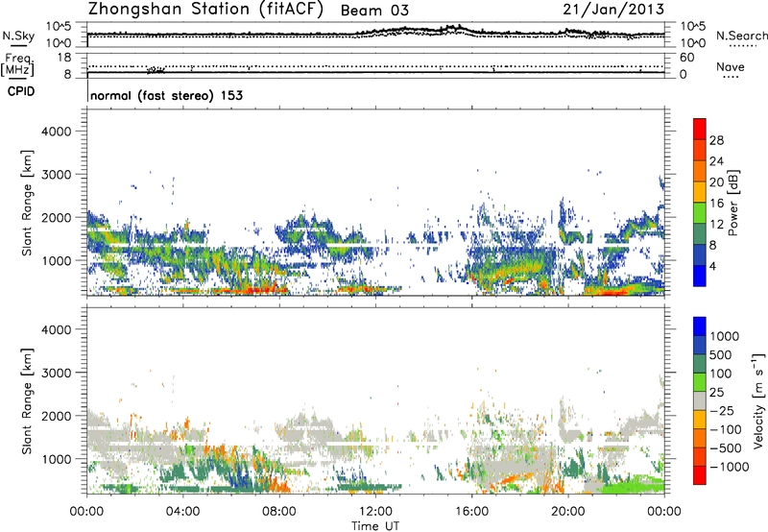Image resolution: width=768 pixels, height=532 pixels.
Task: Click the '16:00' time axis label
Action: [471, 512]
